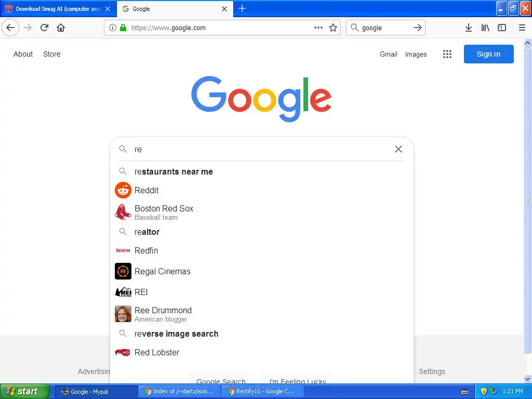Select the Google browser tab
The height and width of the screenshot is (399, 532).
(x=175, y=9)
